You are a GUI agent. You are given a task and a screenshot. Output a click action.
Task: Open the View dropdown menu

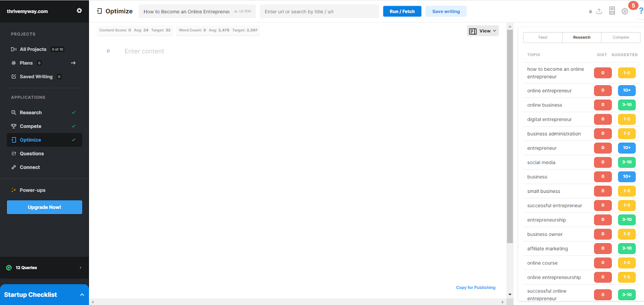coord(483,31)
